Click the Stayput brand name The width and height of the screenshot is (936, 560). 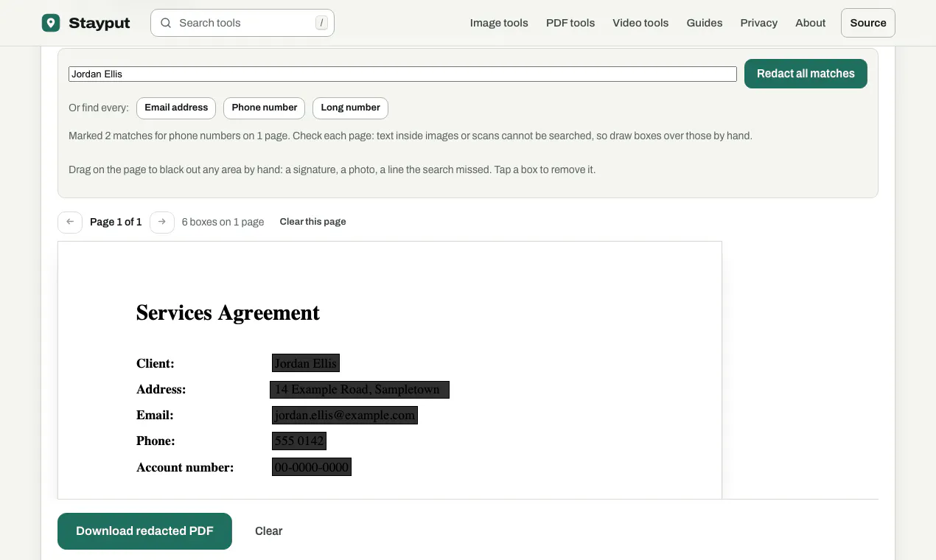[99, 23]
